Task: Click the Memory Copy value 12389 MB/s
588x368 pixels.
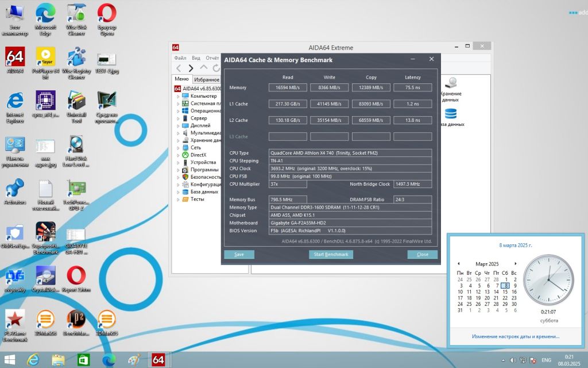Action: pyautogui.click(x=371, y=87)
